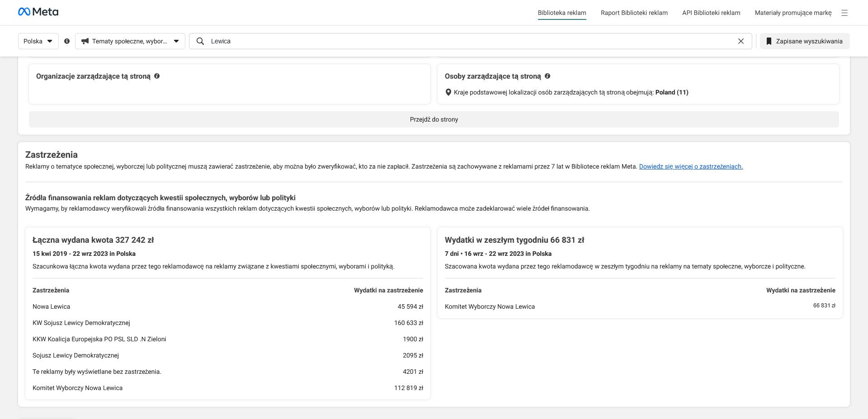Switch to Biblioteka reklam tab
Screen dimensions: 868x419
click(x=562, y=13)
